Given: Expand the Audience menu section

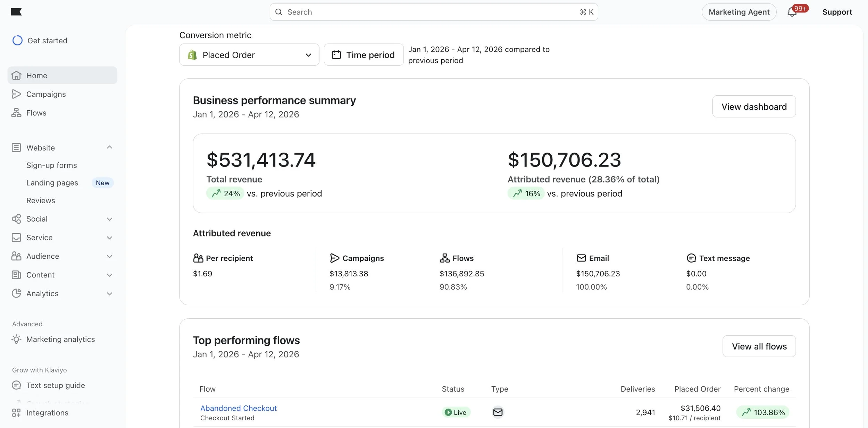Looking at the screenshot, I should pyautogui.click(x=109, y=256).
